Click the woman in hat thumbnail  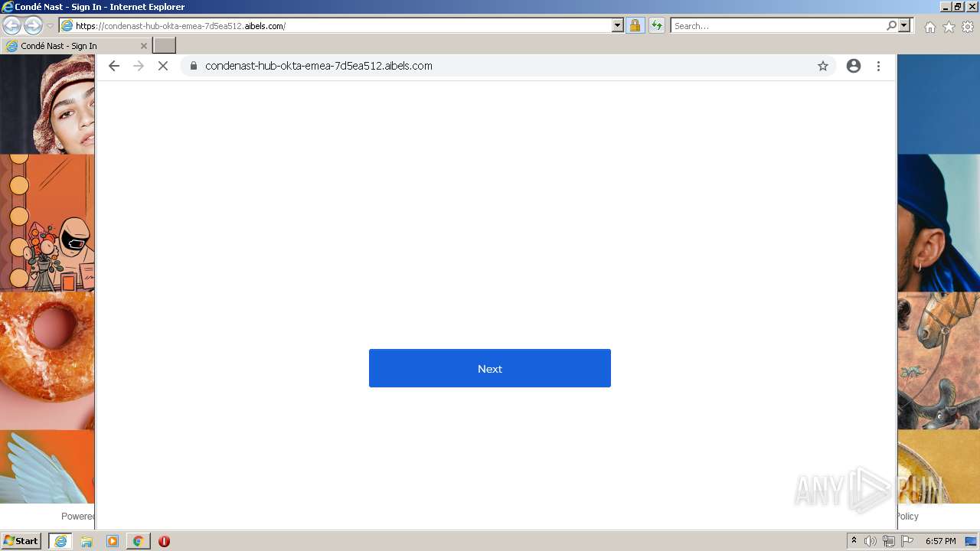coord(47,105)
